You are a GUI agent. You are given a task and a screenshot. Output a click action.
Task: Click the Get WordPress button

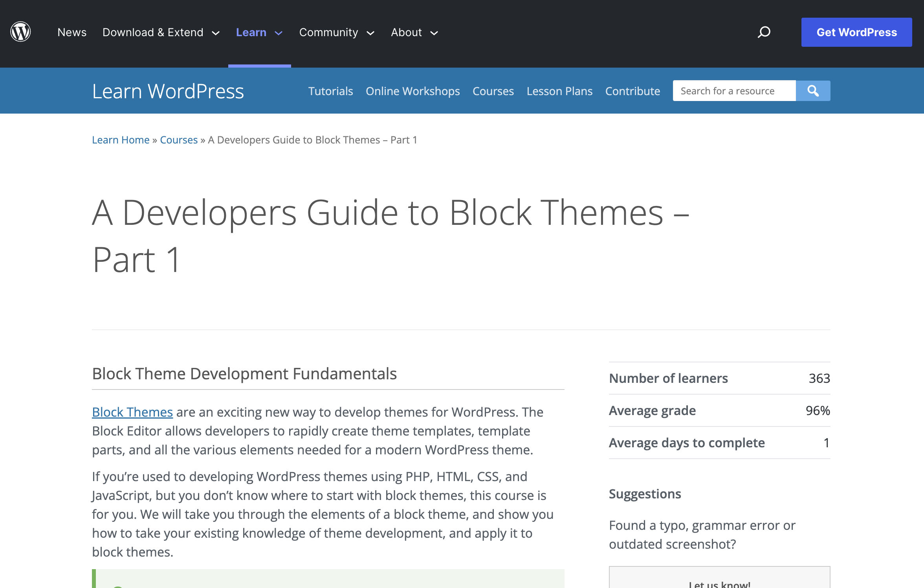click(x=856, y=32)
